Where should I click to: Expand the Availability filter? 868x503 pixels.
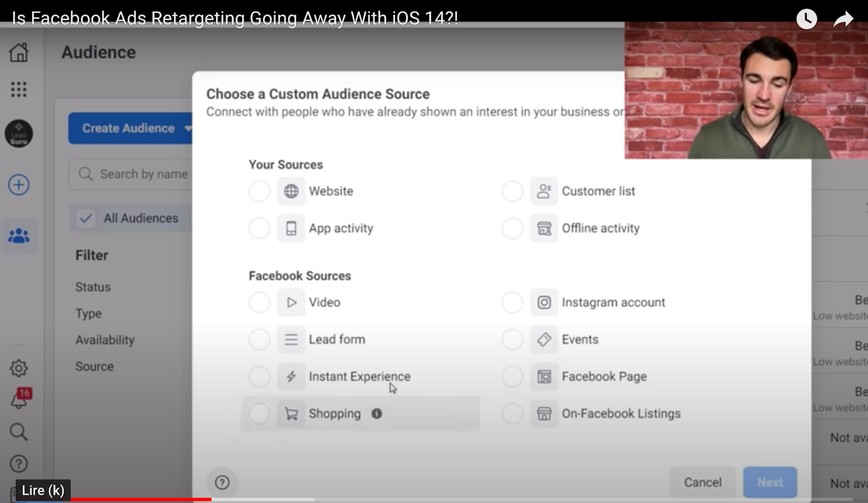105,340
